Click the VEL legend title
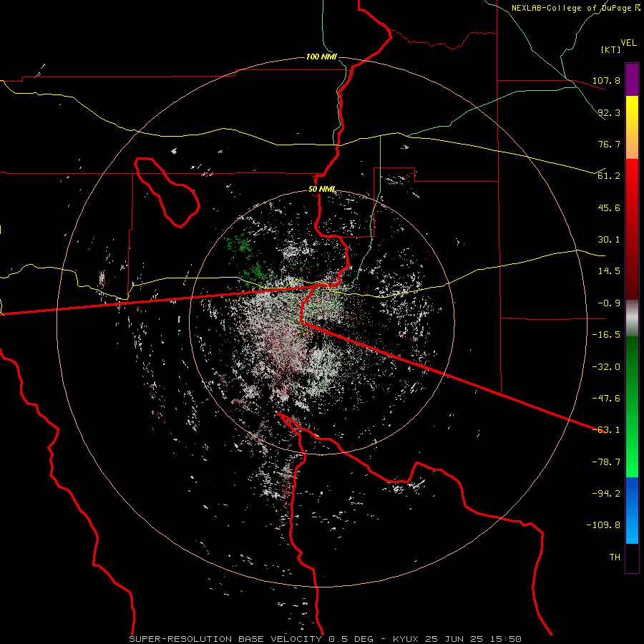Image resolution: width=644 pixels, height=644 pixels. (x=628, y=43)
